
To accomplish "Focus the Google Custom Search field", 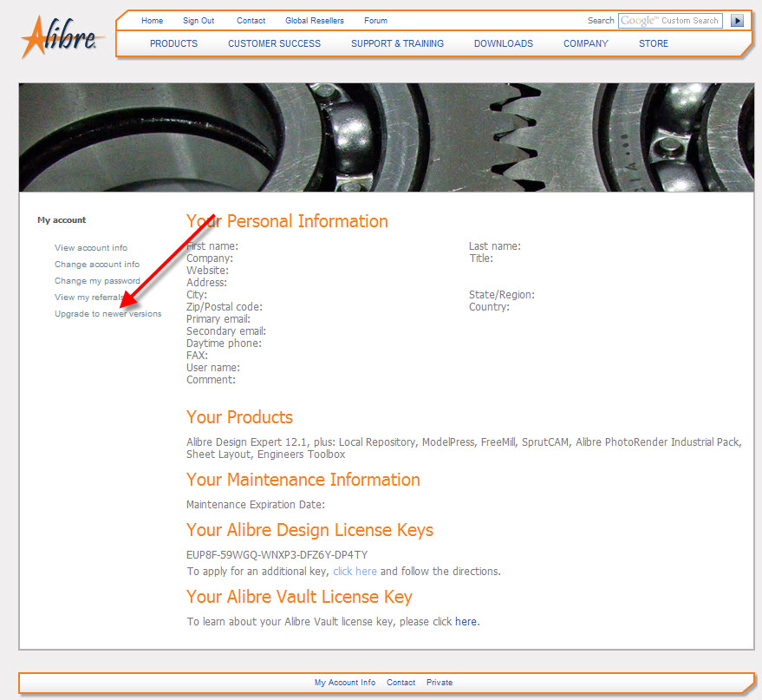I will coord(670,21).
